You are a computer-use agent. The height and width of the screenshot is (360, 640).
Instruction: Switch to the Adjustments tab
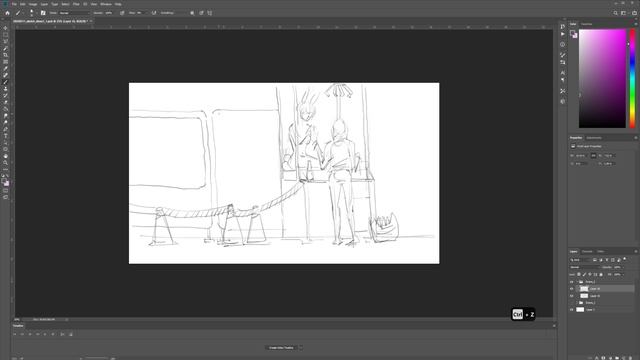(x=594, y=138)
